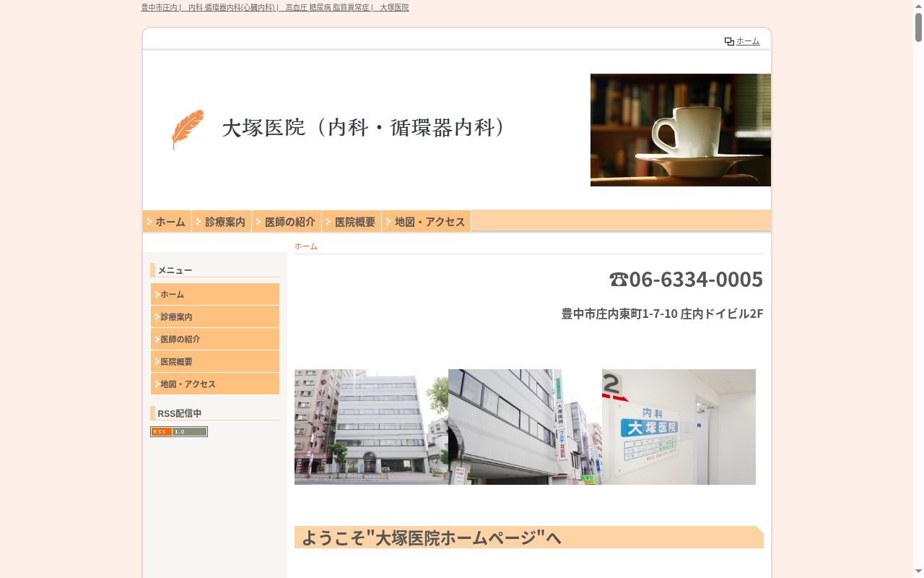
Task: Open 医師の紹介 in the sidebar menu
Action: pos(215,339)
